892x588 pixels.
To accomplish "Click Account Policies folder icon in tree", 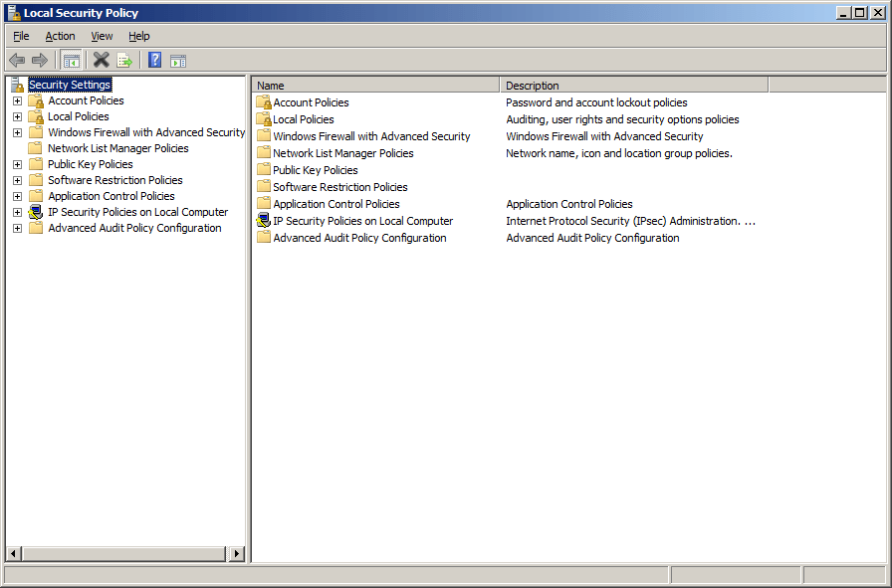I will pos(37,100).
